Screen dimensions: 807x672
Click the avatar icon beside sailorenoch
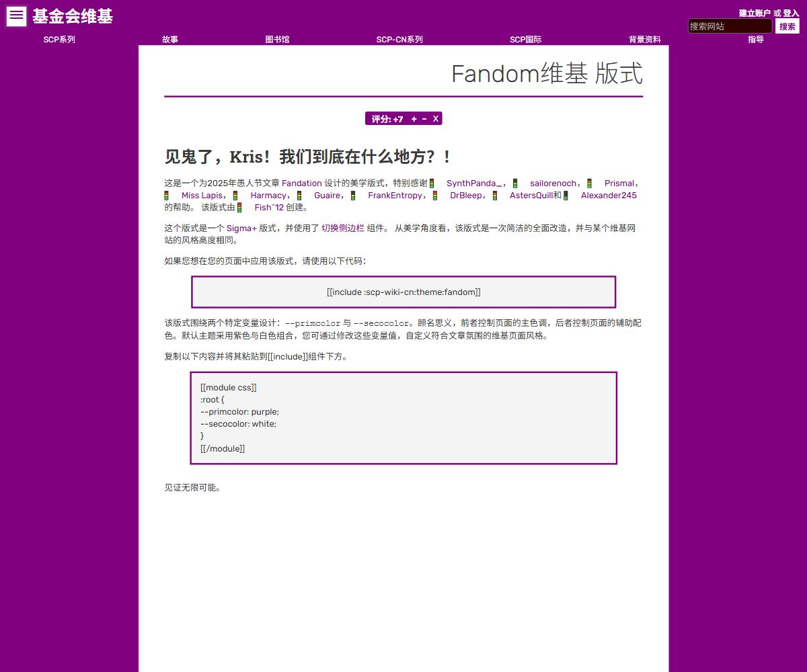pos(515,183)
